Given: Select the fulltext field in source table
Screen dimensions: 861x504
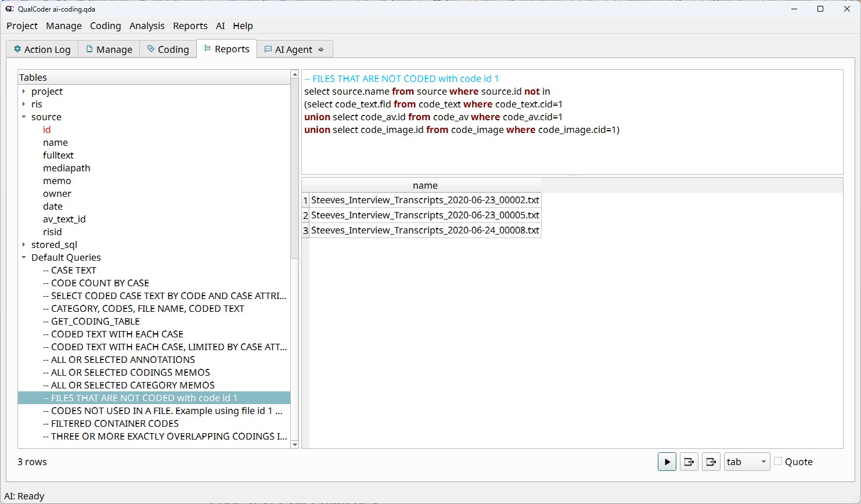Looking at the screenshot, I should click(x=58, y=155).
